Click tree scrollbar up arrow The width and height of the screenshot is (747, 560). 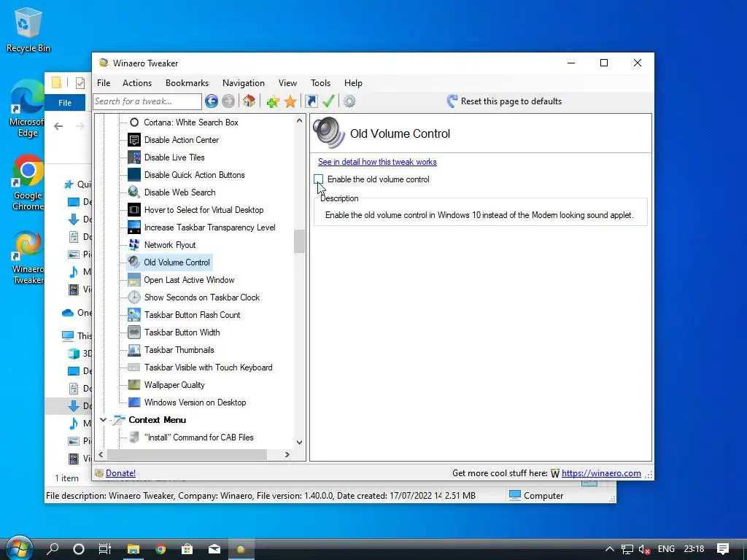click(299, 120)
